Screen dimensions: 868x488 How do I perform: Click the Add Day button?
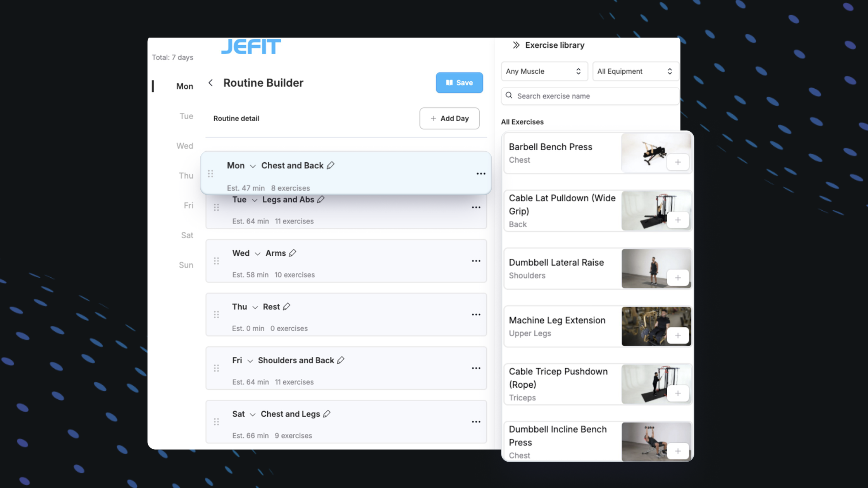point(449,118)
